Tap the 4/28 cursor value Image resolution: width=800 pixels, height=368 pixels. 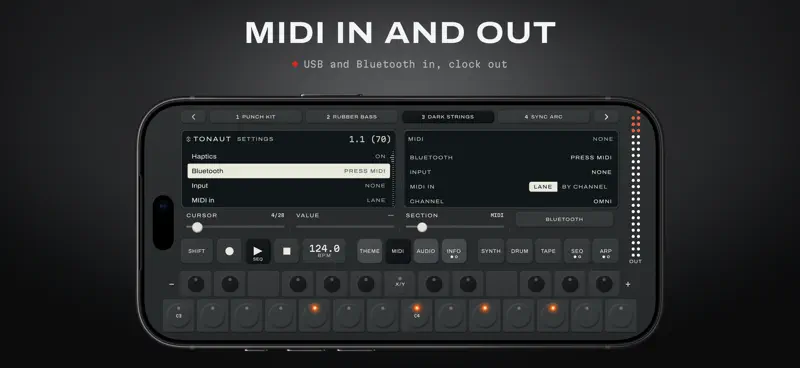click(x=278, y=215)
